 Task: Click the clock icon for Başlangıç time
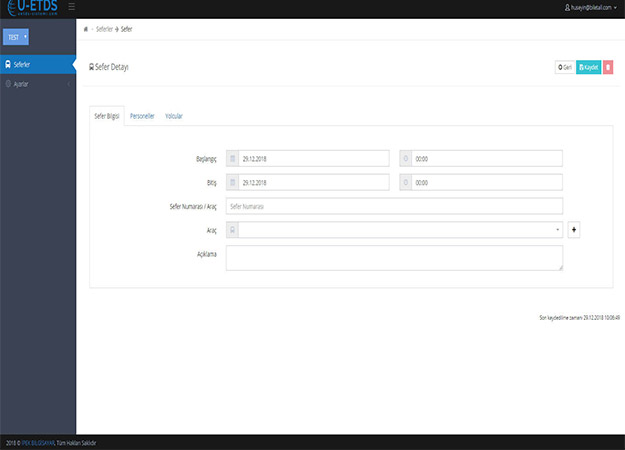pos(405,158)
